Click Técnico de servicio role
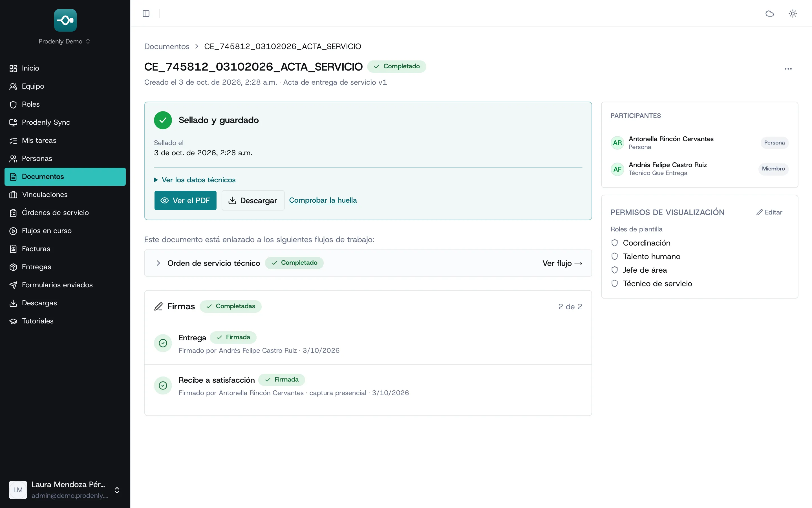 [x=651, y=284]
